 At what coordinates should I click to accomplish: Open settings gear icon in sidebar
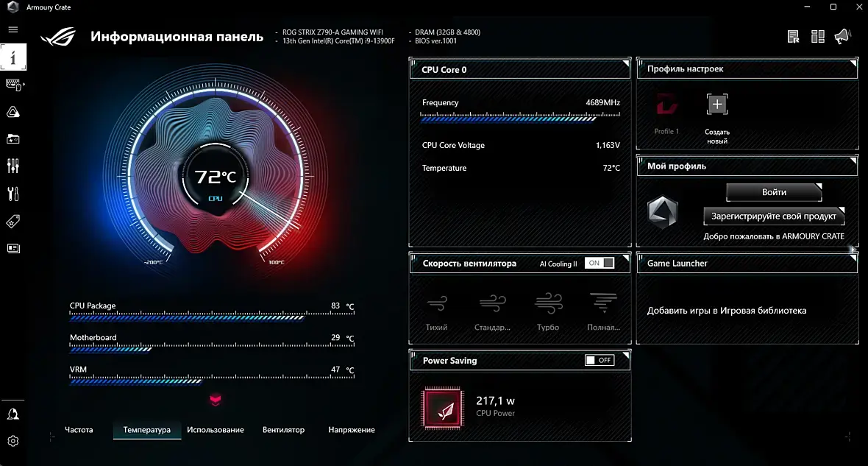[x=13, y=441]
